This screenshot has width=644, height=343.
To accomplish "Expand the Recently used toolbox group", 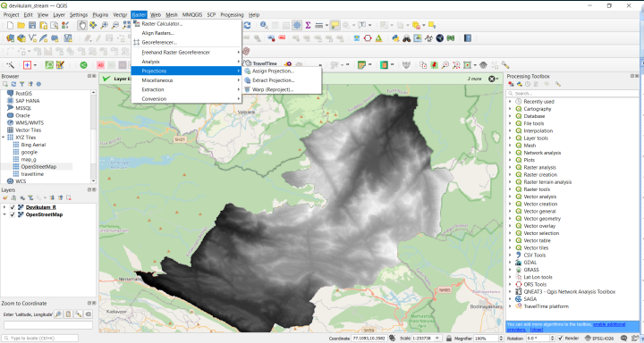I will pyautogui.click(x=510, y=101).
